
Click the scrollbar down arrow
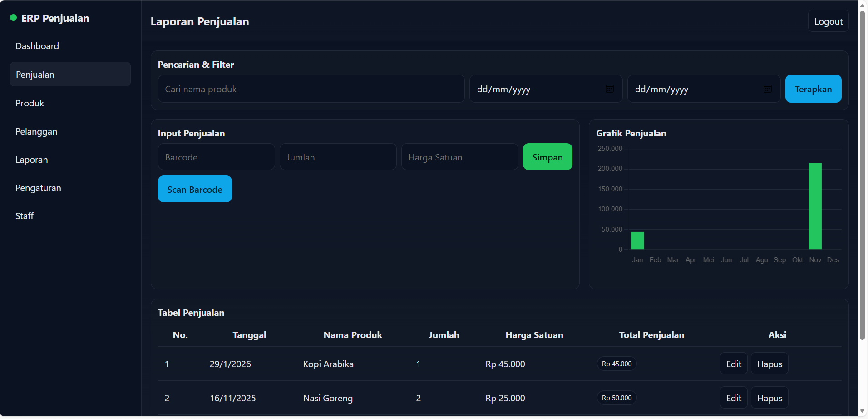point(862,411)
